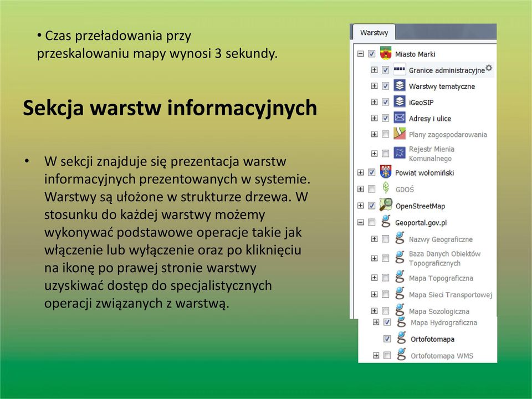Image resolution: width=532 pixels, height=399 pixels.
Task: Toggle the Warstwy tematyczne checkbox
Action: (386, 86)
